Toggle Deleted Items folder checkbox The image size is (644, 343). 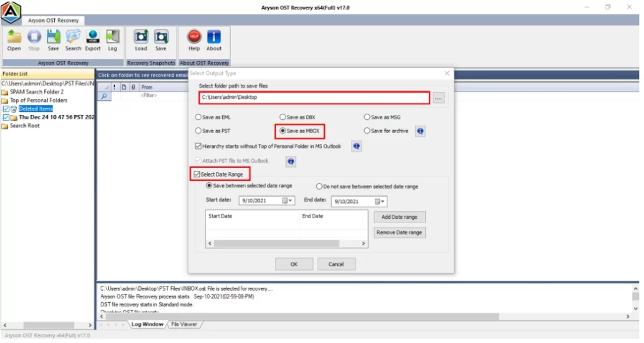(6, 109)
